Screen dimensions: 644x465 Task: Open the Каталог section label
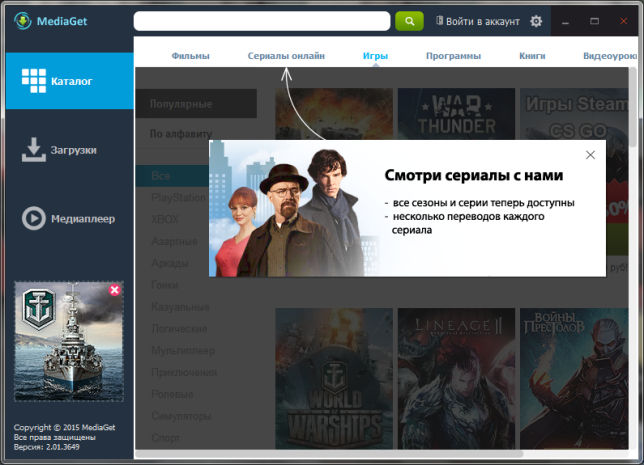(x=71, y=81)
